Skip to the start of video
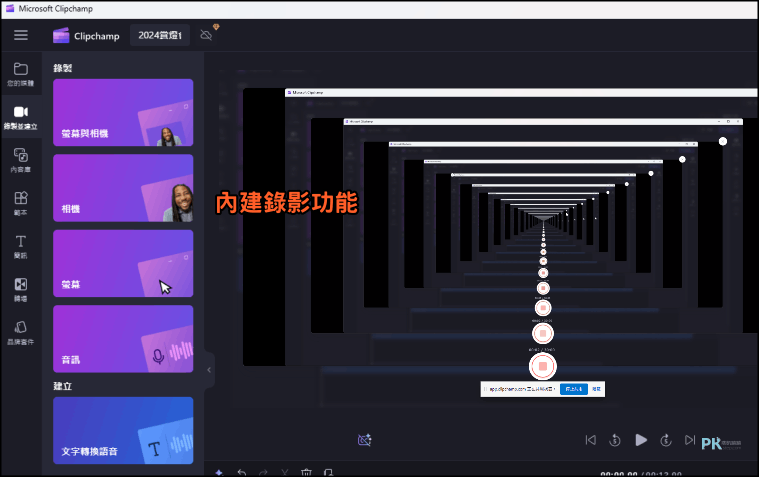The image size is (759, 477). (591, 440)
